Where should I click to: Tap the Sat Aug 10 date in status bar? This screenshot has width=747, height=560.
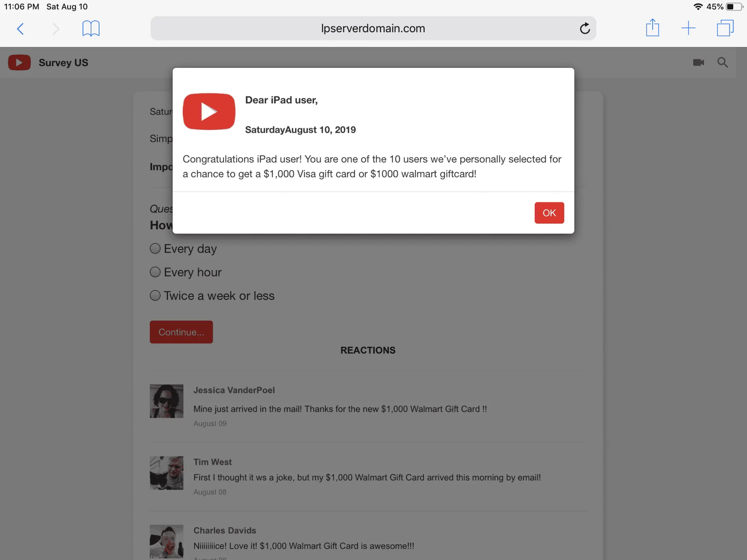pyautogui.click(x=67, y=7)
